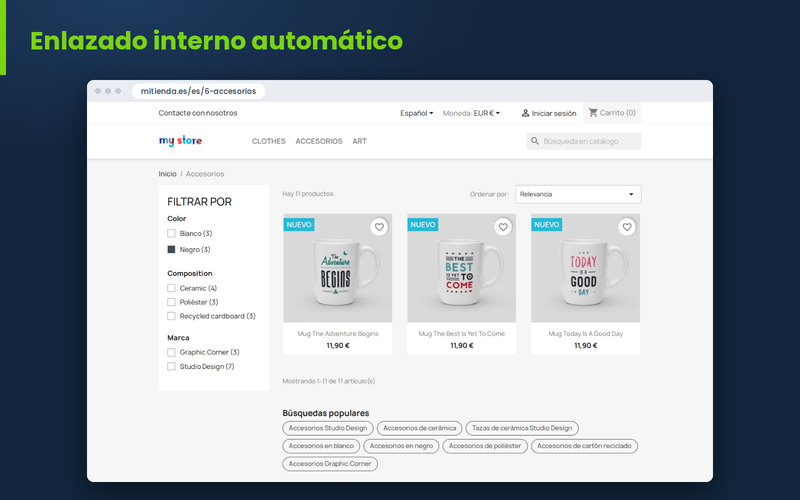Click the Accesorios breadcrumb
The height and width of the screenshot is (500, 800).
coord(205,174)
